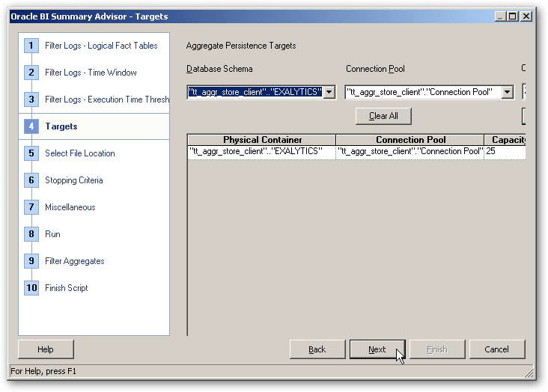Click the Help button
548x392 pixels.
pos(46,349)
